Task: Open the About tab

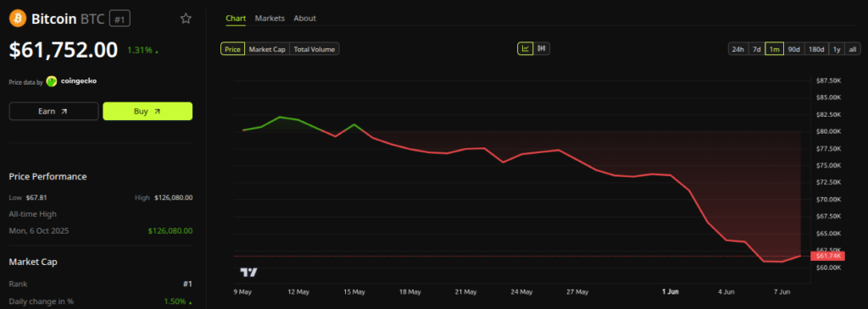Action: click(304, 19)
